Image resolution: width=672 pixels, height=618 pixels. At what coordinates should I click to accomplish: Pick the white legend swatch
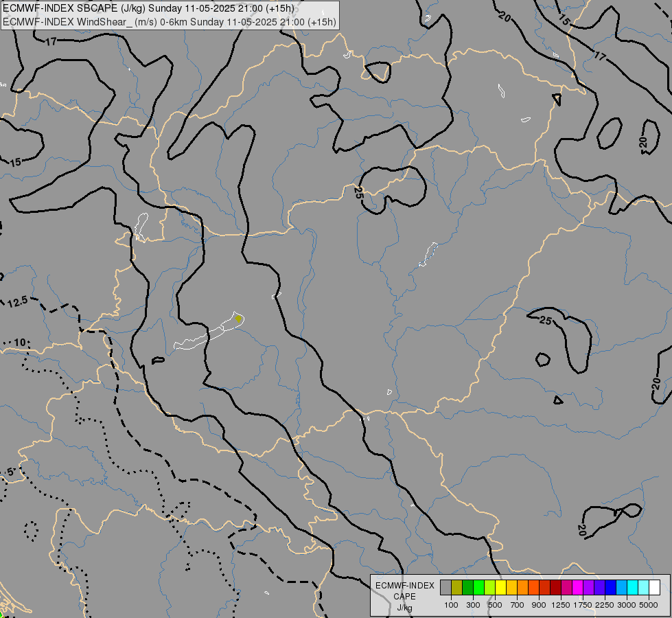(654, 587)
